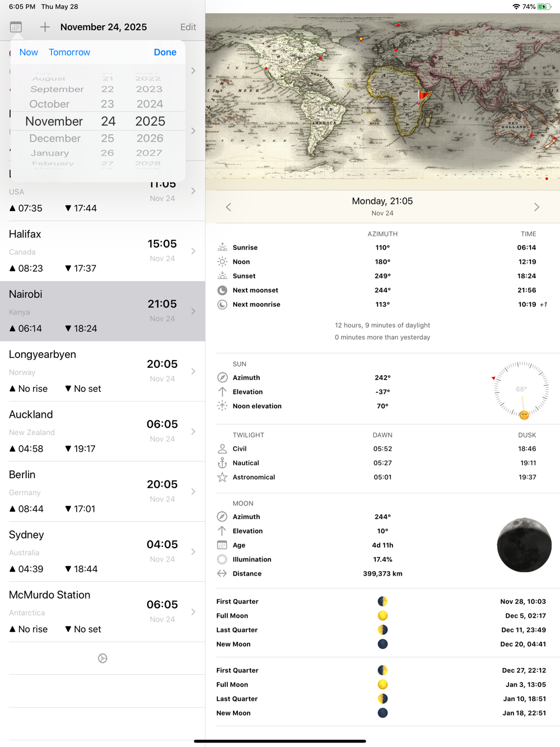Tap Moon Azimuth compass icon
The image size is (560, 747).
[222, 517]
